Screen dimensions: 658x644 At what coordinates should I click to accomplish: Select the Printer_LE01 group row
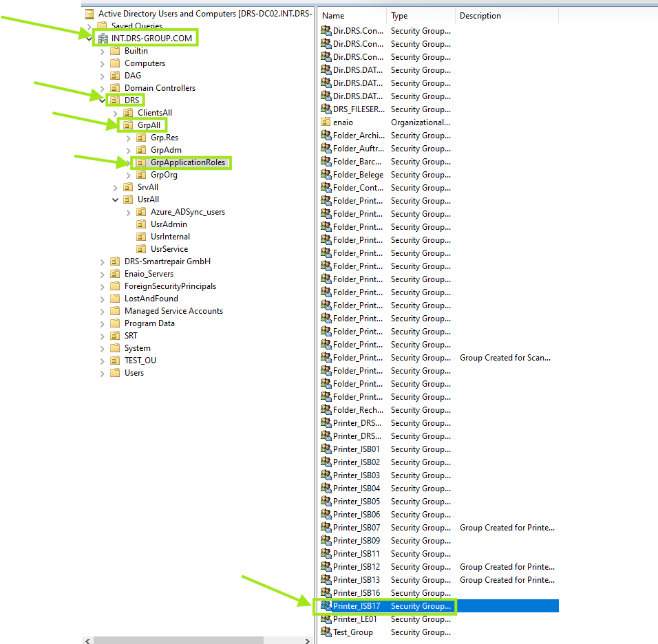click(357, 619)
